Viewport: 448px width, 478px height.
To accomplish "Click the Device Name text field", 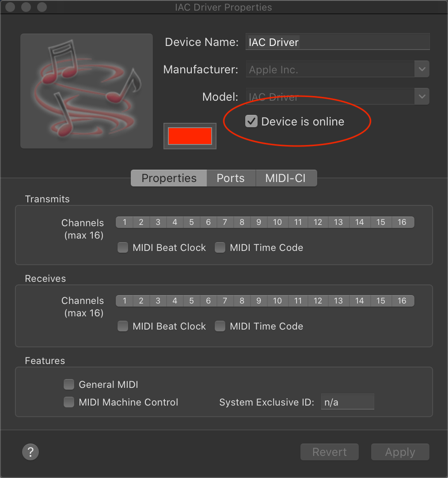I will point(338,42).
